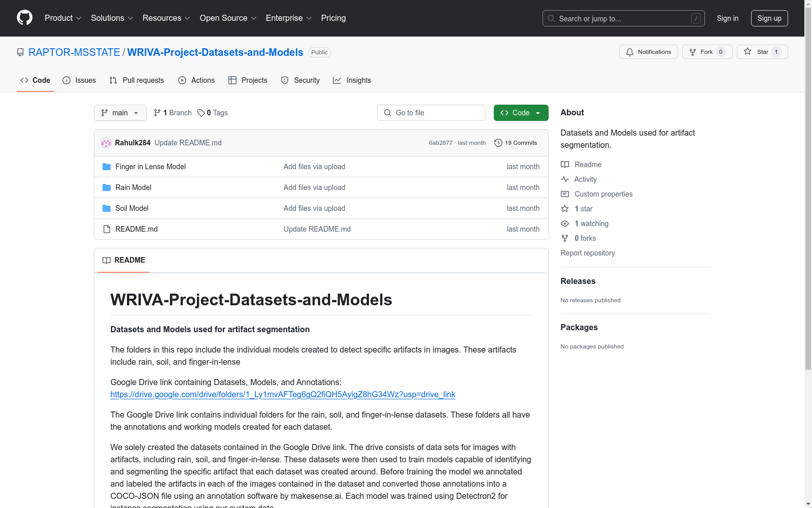This screenshot has height=508, width=812.
Task: Open the RAPTOR-MSSTATE organization link
Action: tap(74, 52)
